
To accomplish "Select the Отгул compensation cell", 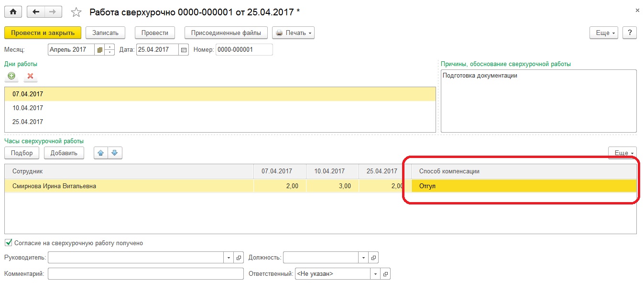I will [524, 186].
